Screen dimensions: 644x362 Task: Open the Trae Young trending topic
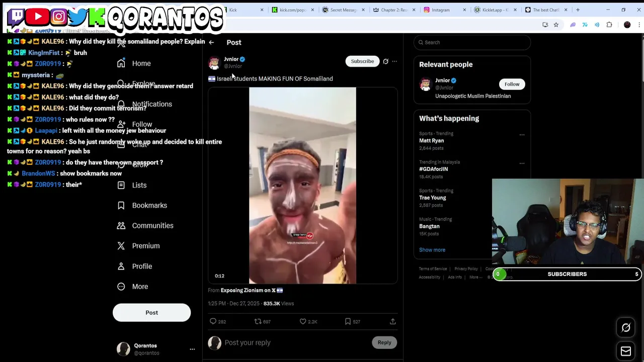pos(432,198)
